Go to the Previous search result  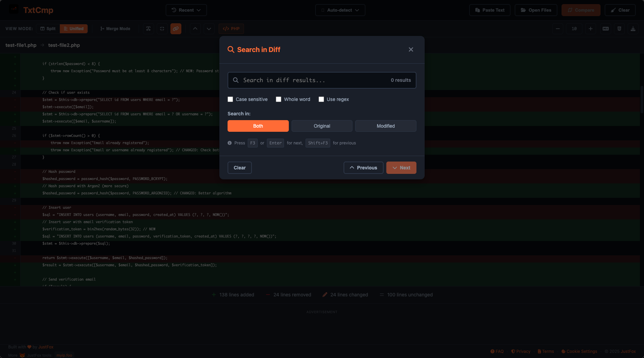pyautogui.click(x=363, y=168)
